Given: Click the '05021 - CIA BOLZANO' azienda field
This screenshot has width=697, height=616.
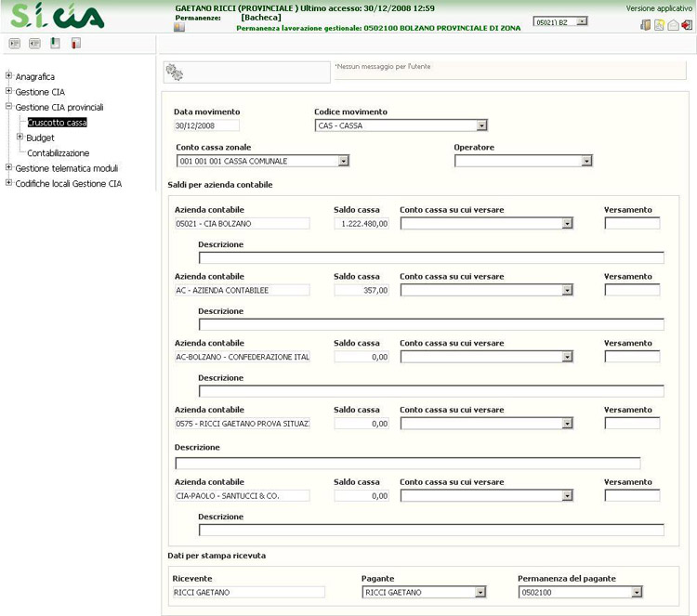Looking at the screenshot, I should (243, 224).
